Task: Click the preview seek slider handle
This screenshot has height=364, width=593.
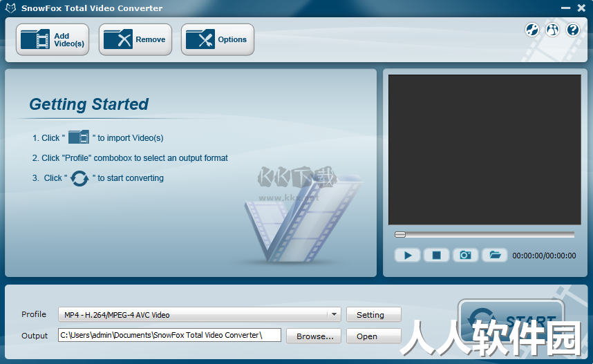Action: (400, 235)
